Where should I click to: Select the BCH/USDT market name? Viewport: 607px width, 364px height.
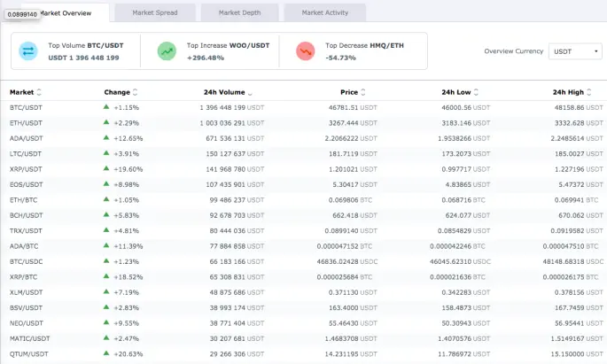tap(27, 215)
